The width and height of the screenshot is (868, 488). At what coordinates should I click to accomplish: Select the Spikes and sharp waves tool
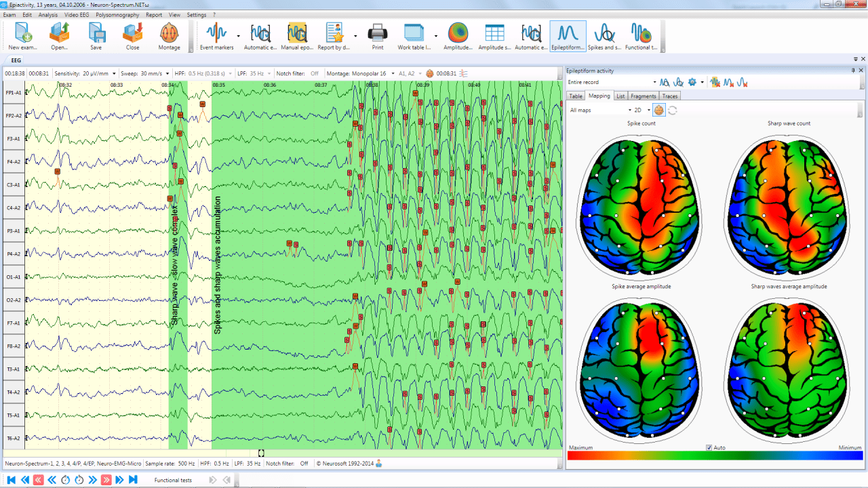tap(604, 36)
